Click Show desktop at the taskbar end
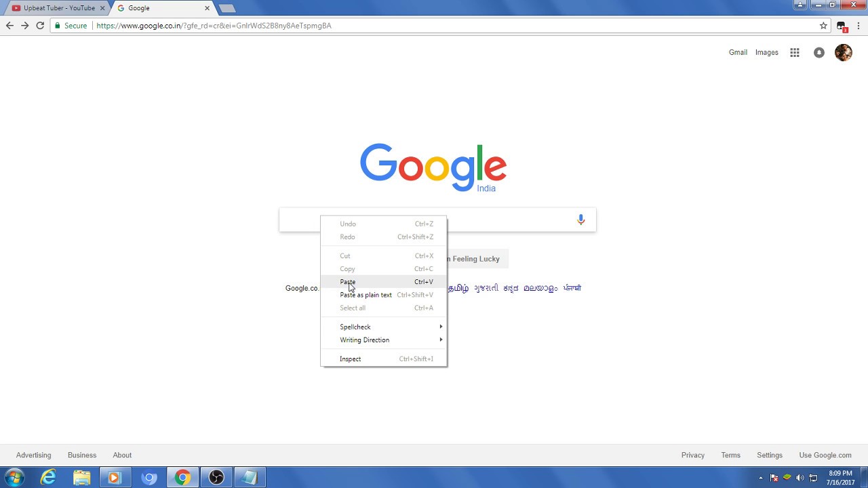 coord(863,477)
